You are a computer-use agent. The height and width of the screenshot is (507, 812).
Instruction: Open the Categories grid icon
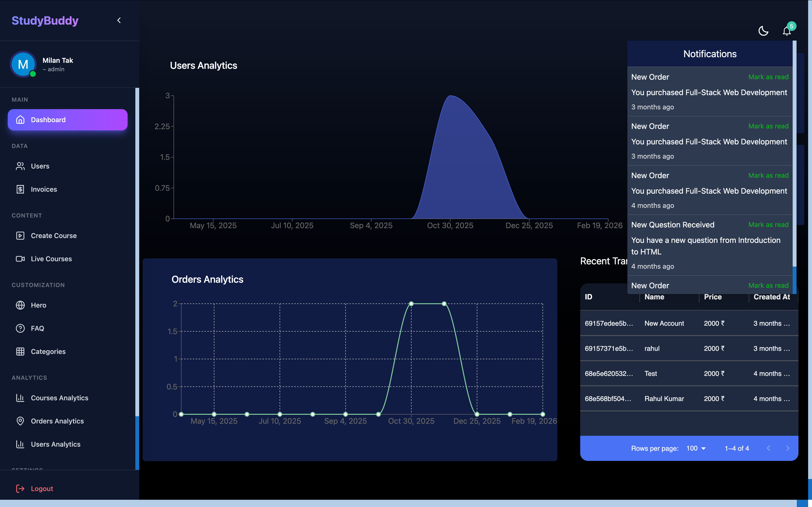[x=20, y=352]
